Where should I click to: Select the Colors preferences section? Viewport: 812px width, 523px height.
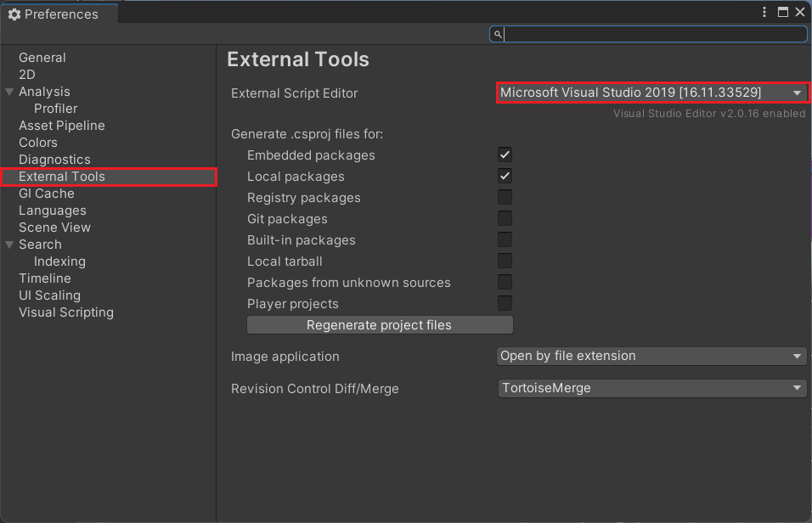click(x=37, y=143)
